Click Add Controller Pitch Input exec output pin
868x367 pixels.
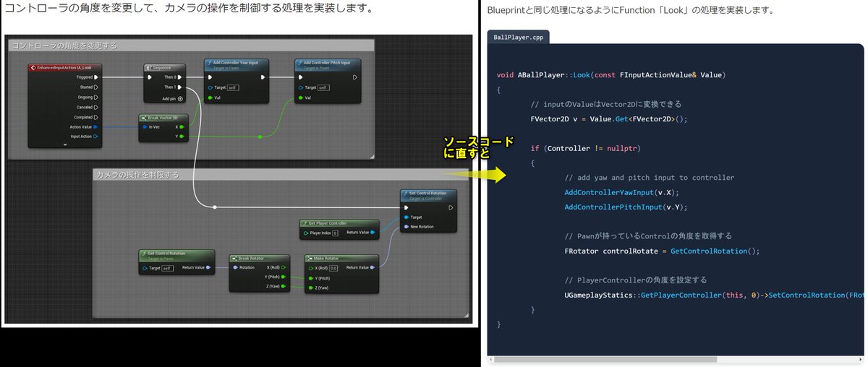[354, 77]
